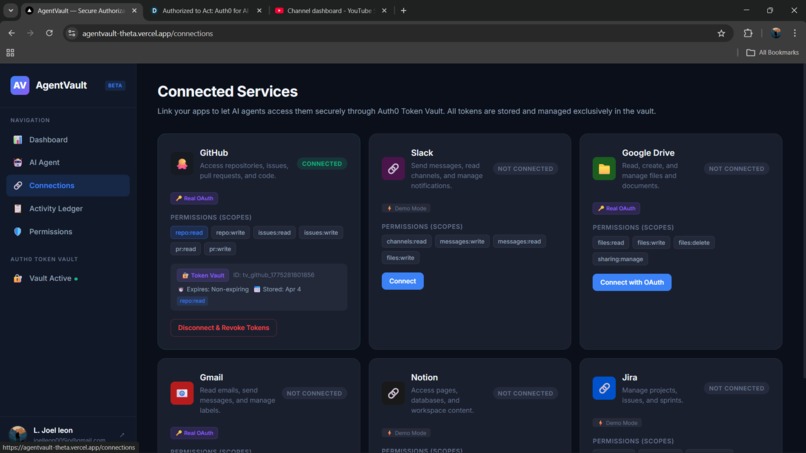
Task: Click the Notion service icon
Action: pyautogui.click(x=393, y=393)
